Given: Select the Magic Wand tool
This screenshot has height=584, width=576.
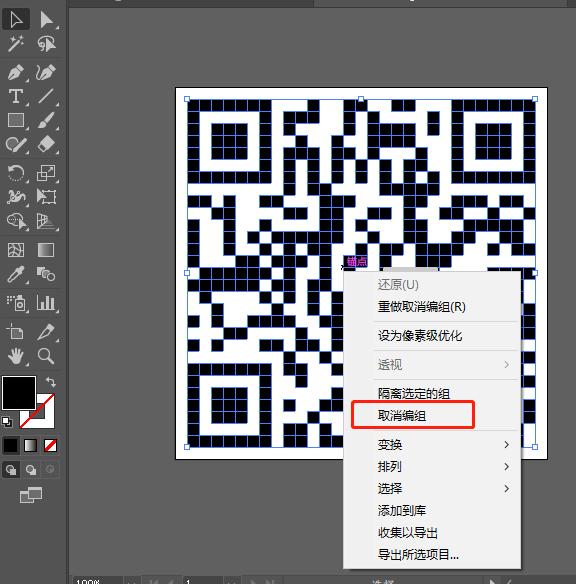Looking at the screenshot, I should [x=16, y=44].
